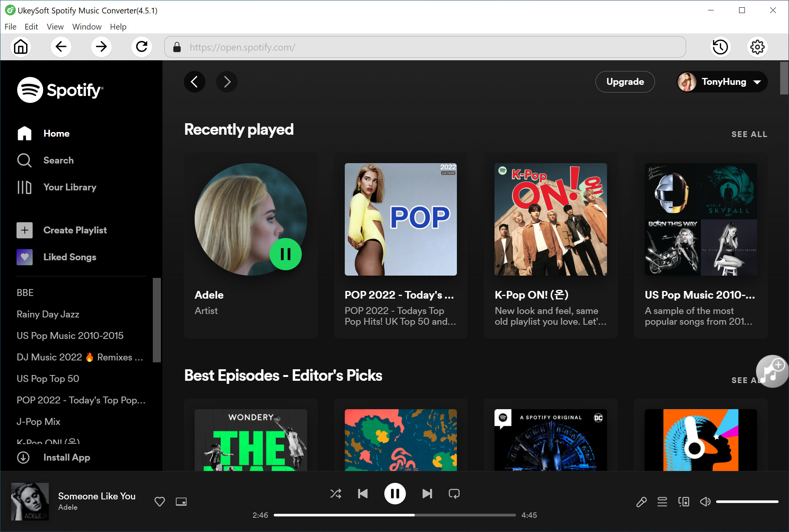Open the Rainy Day Jazz playlist
789x532 pixels.
[x=48, y=314]
